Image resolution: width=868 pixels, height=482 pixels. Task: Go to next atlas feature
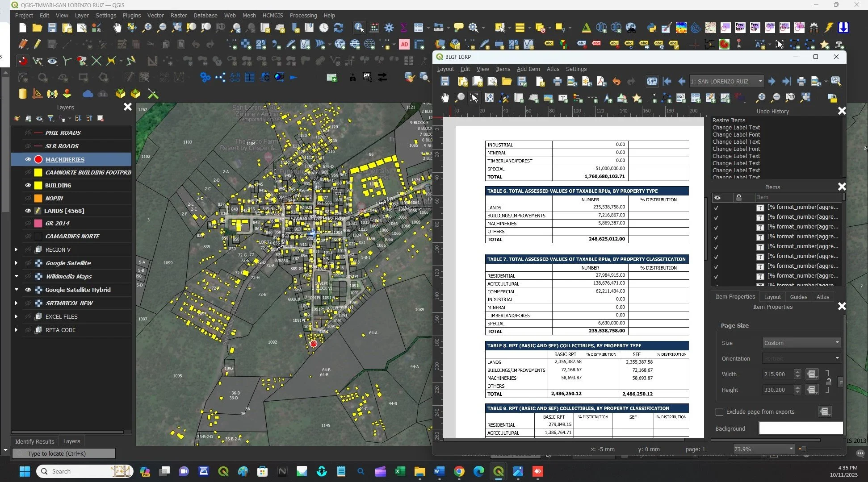[x=772, y=81]
